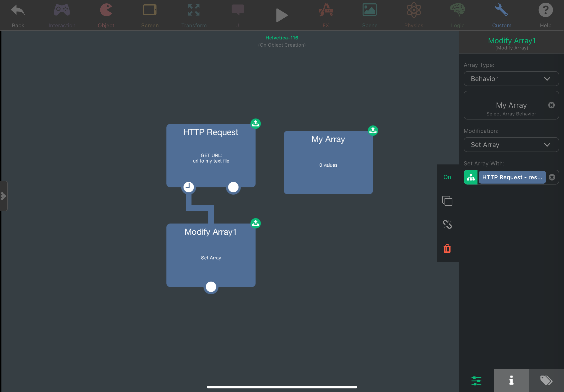Click the duplicate behavior icon
Image resolution: width=564 pixels, height=392 pixels.
tap(447, 201)
